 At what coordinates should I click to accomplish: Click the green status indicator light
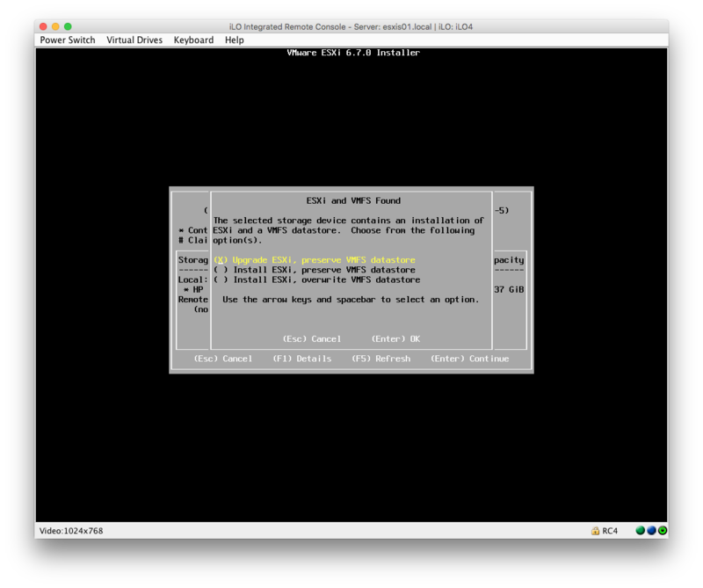[x=640, y=530]
